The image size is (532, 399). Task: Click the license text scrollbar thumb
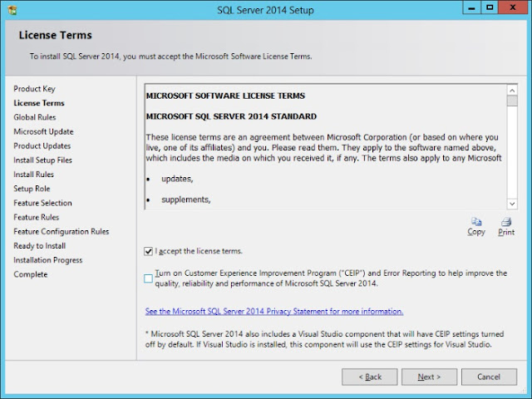512,101
